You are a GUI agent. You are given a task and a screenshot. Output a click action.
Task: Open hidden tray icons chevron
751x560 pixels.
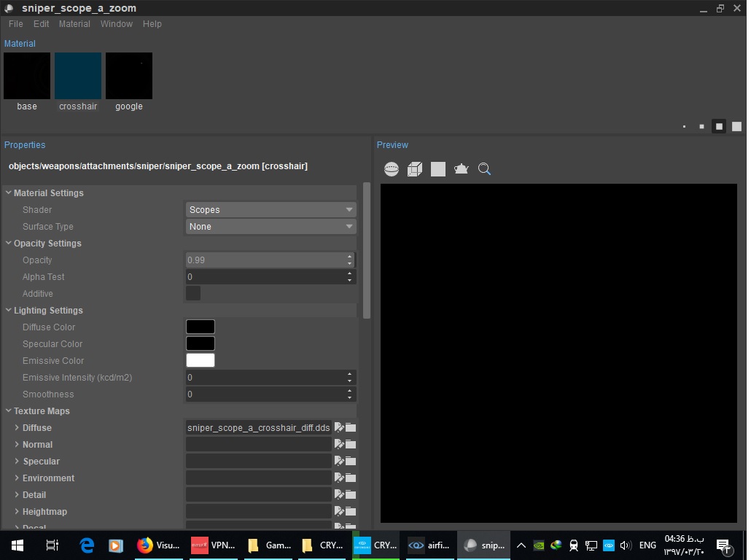(521, 545)
